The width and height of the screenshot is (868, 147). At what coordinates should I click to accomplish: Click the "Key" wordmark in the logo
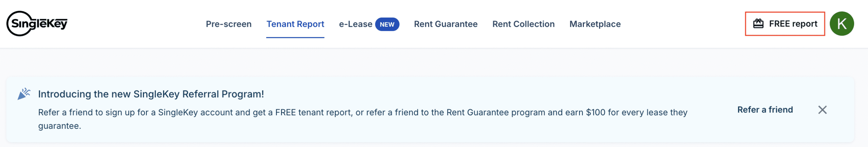click(x=57, y=24)
